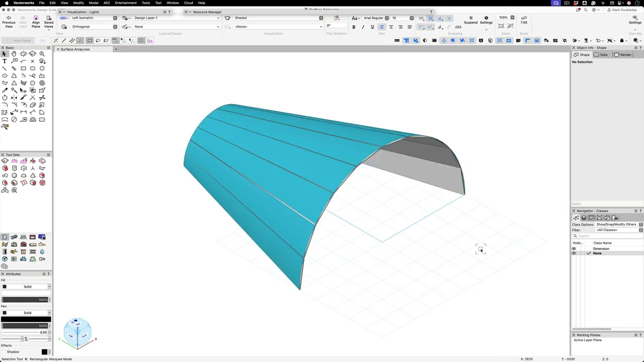Select the Double Line tool
This screenshot has width=644, height=362.
pyautogui.click(x=14, y=68)
